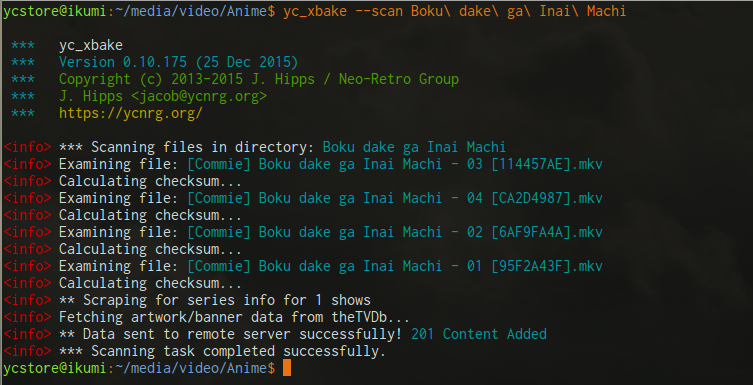This screenshot has height=385, width=753.
Task: Click the jacob@ycnrg.org email address
Action: pyautogui.click(x=199, y=96)
